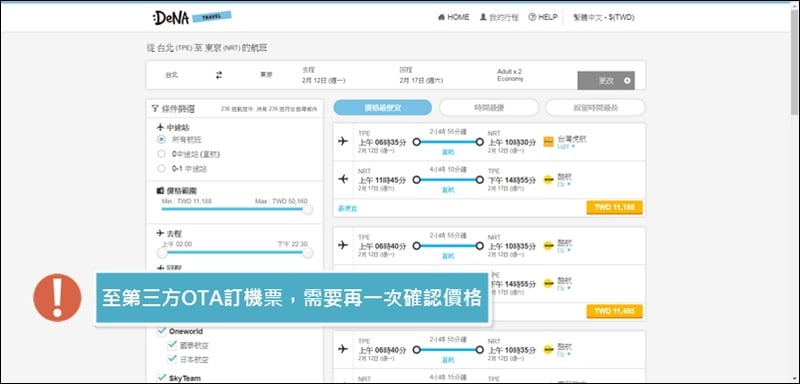Image resolution: width=800 pixels, height=384 pixels.
Task: Switch to the third sort tab 停留時間最長
Action: click(x=595, y=108)
